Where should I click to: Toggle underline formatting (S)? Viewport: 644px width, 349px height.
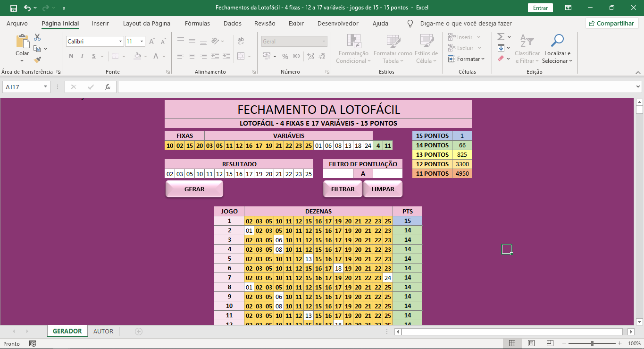coord(94,56)
